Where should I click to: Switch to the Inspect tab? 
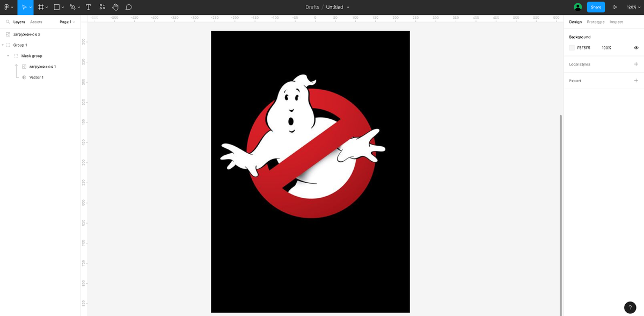tap(616, 22)
